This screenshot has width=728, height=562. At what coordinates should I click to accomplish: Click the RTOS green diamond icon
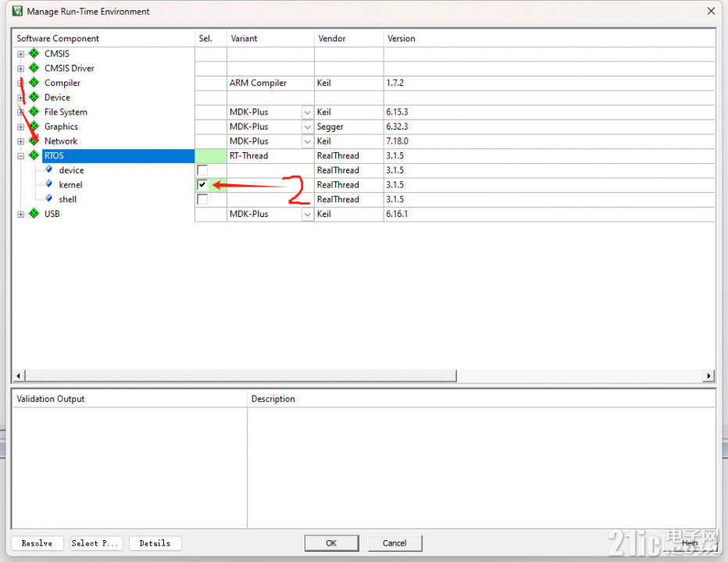point(34,155)
